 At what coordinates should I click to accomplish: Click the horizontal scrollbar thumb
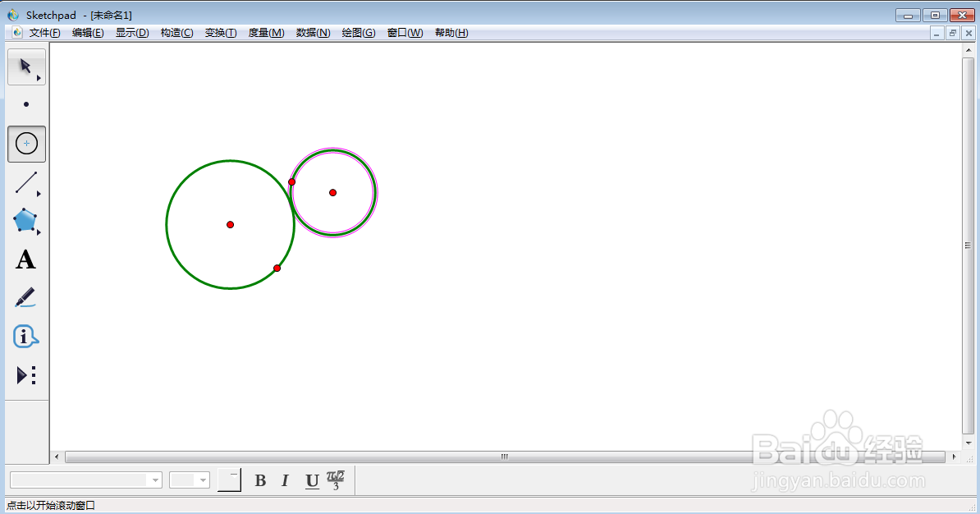[x=505, y=457]
